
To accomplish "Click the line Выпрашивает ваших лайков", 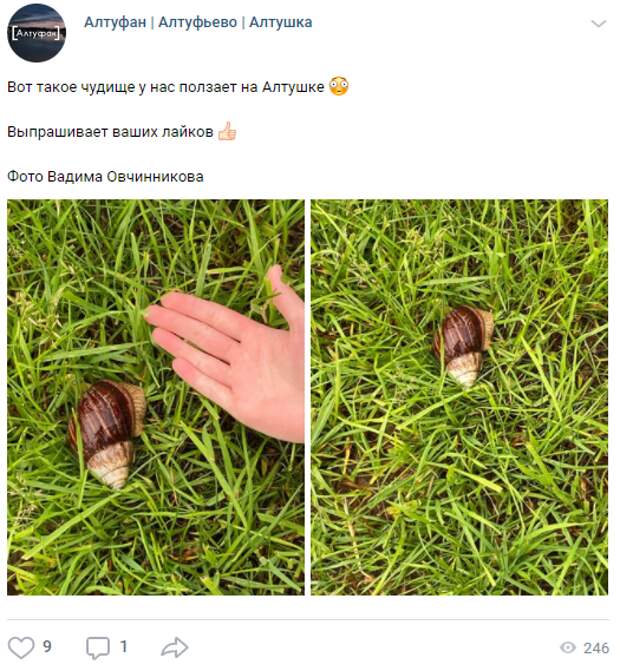I will click(x=110, y=131).
